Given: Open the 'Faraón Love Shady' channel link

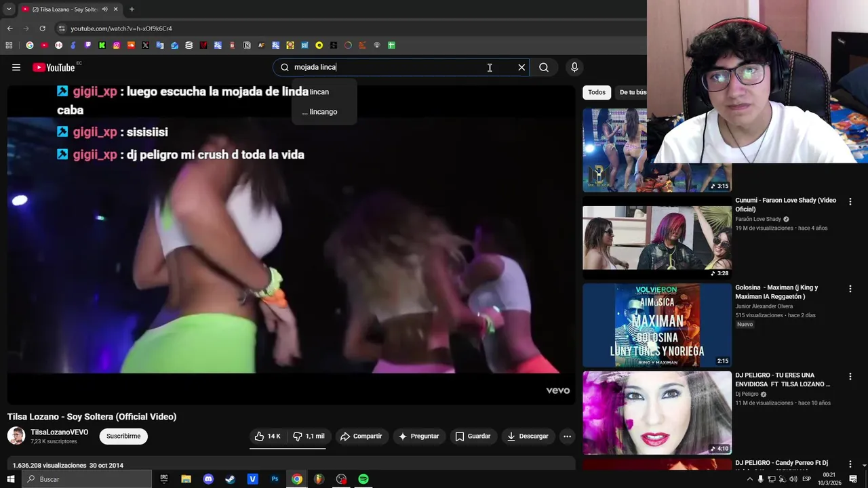Looking at the screenshot, I should (x=758, y=219).
